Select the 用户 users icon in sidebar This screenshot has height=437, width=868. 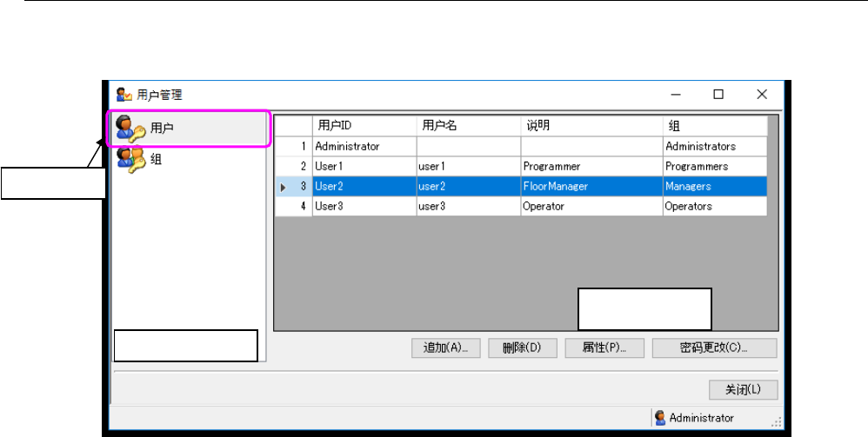pyautogui.click(x=130, y=129)
